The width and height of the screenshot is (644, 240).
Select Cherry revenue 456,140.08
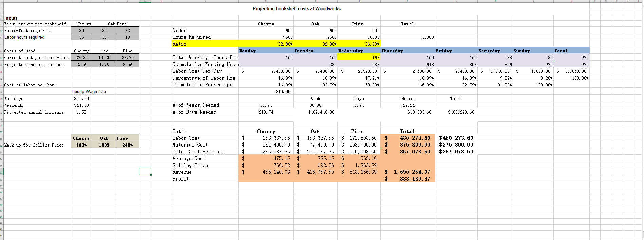click(266, 172)
